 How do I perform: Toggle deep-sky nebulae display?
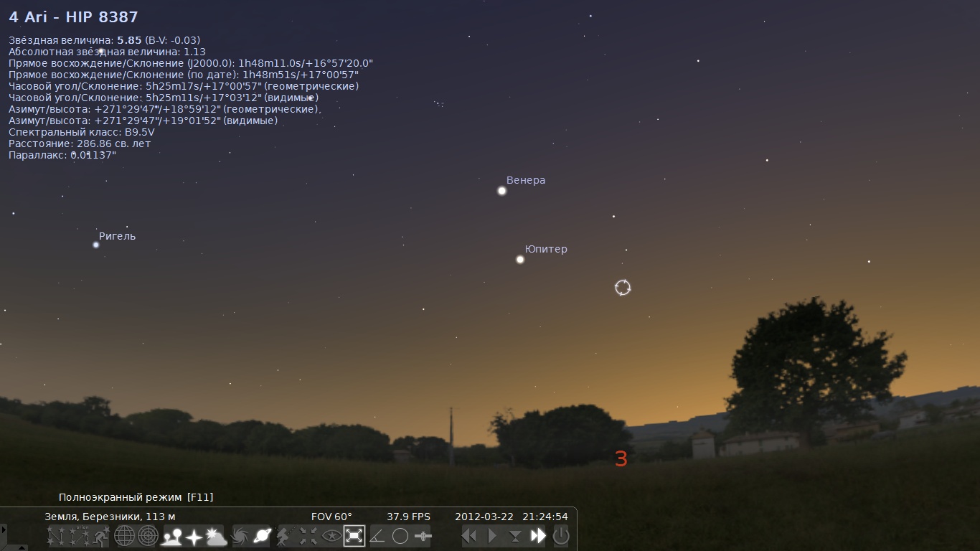[239, 536]
